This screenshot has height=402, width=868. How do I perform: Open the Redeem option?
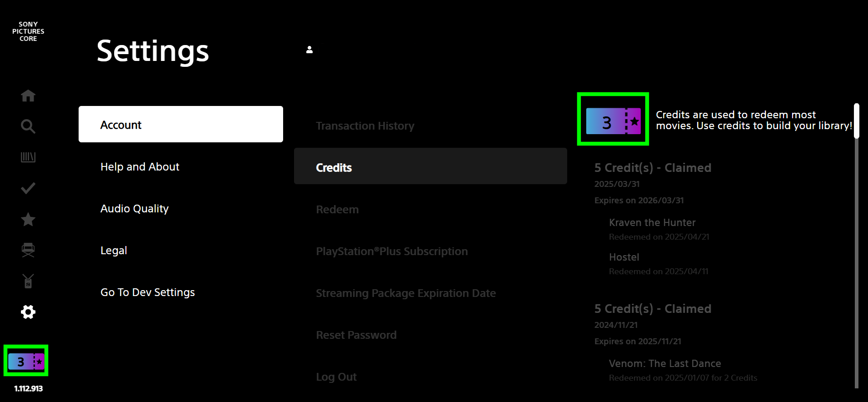coord(337,210)
